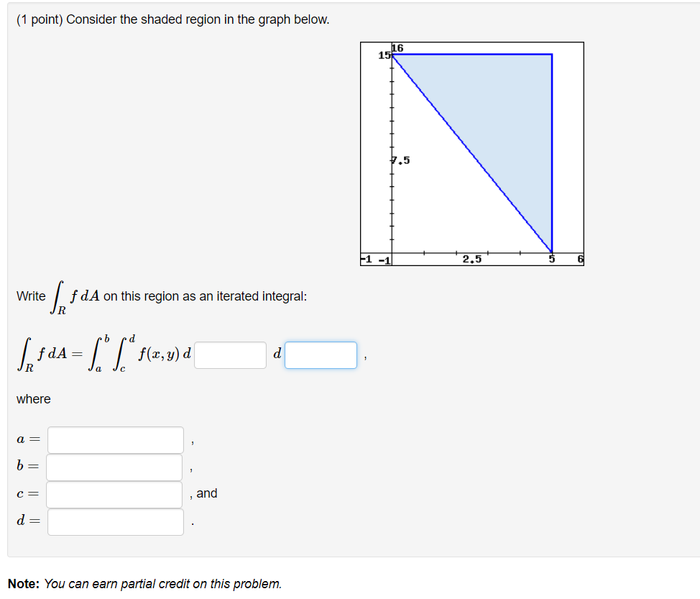Click the second integration variable input box
This screenshot has height=599, width=700.
321,355
